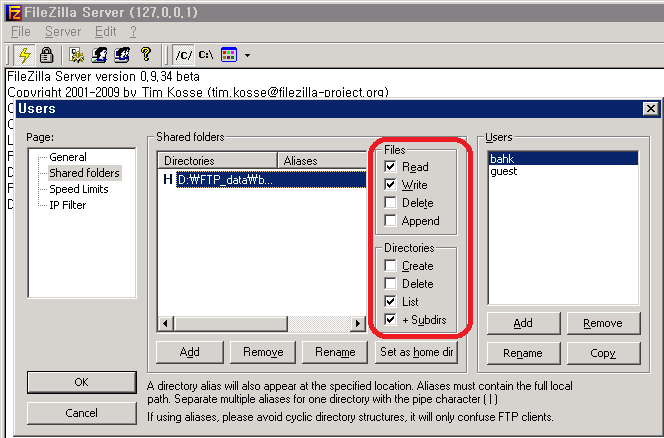
Task: Click Add under Shared folders
Action: point(190,352)
